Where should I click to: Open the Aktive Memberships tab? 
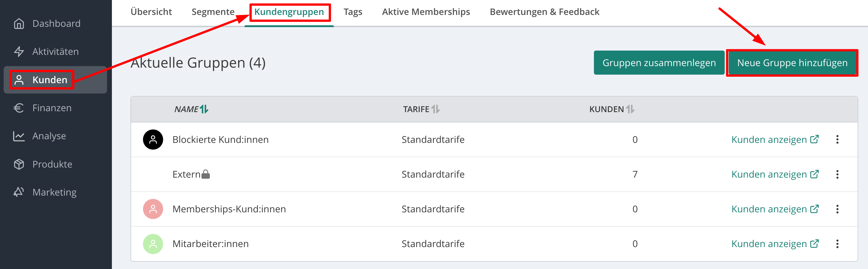(426, 12)
